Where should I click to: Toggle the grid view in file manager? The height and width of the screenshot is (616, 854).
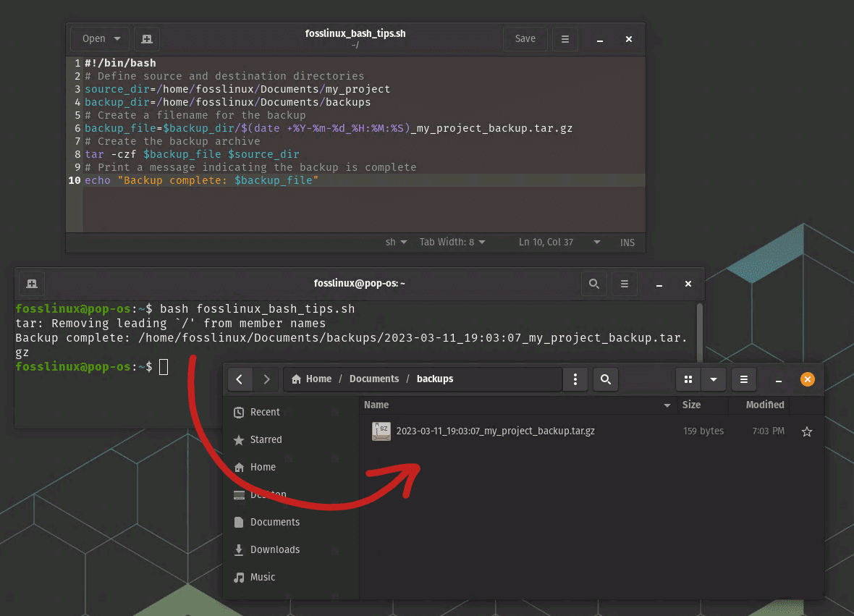click(688, 379)
